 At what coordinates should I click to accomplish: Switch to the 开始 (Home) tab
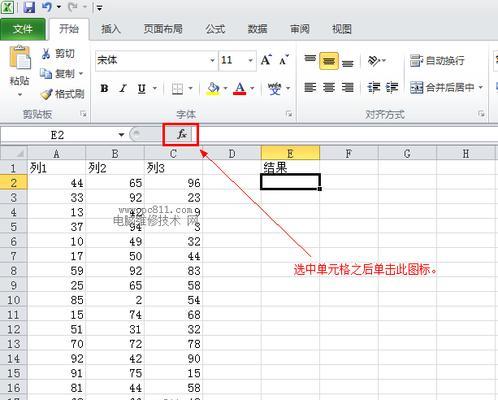click(69, 29)
